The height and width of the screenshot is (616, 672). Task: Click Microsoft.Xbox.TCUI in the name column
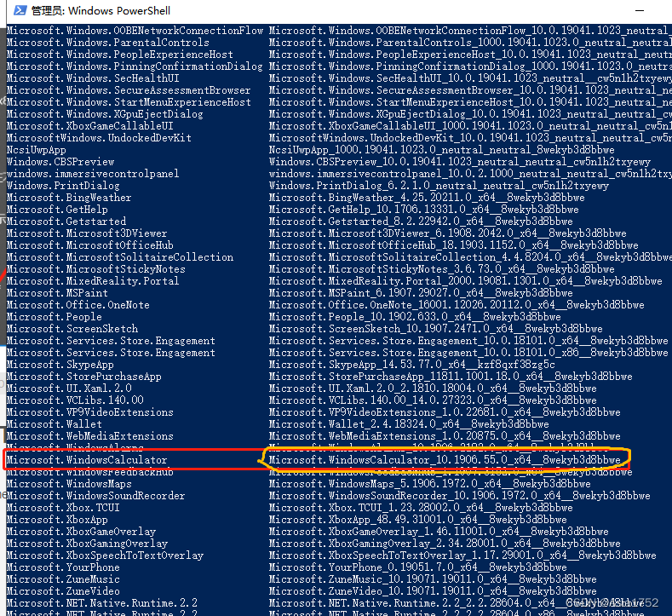[x=63, y=508]
